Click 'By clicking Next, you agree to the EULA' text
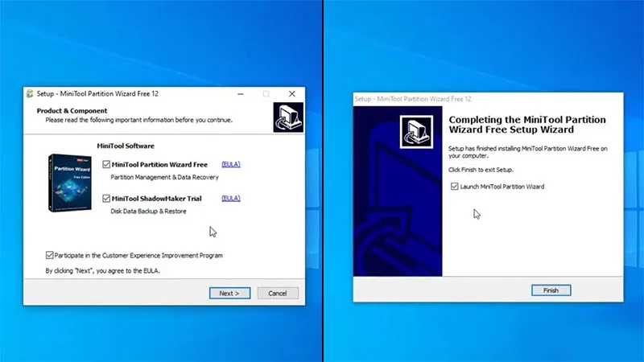The height and width of the screenshot is (362, 644). [x=103, y=271]
